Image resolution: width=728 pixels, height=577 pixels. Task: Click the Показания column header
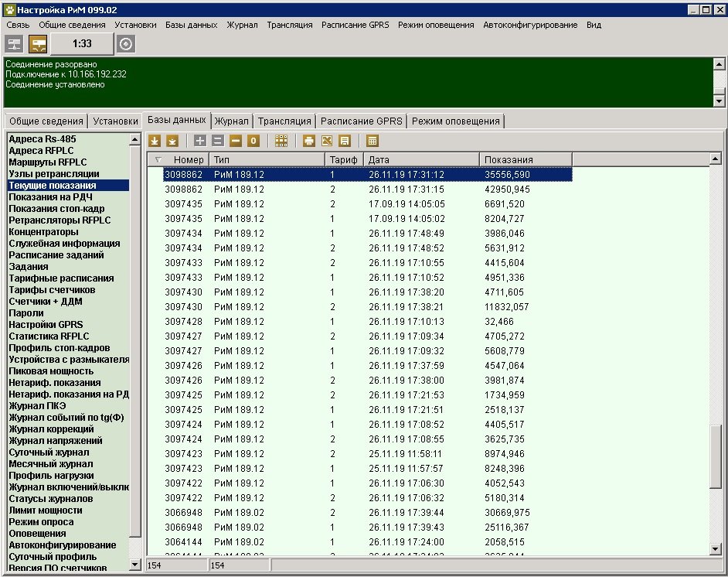[x=526, y=160]
